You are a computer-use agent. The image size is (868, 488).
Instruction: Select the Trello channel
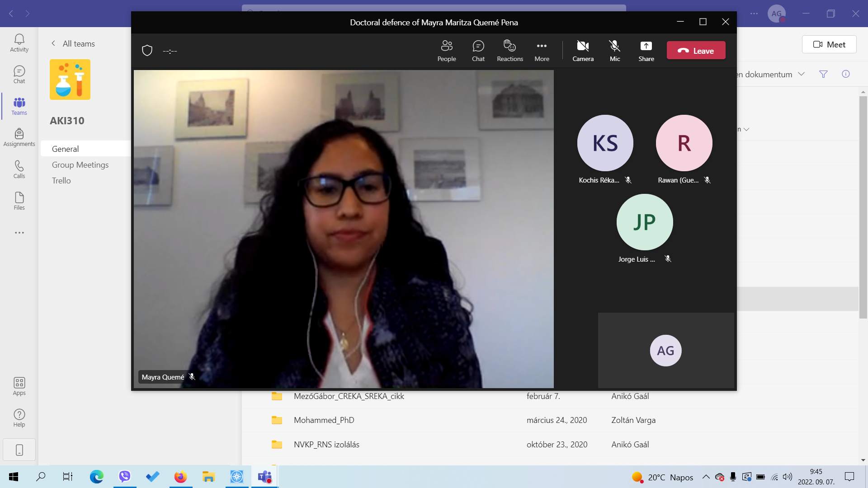[61, 181]
